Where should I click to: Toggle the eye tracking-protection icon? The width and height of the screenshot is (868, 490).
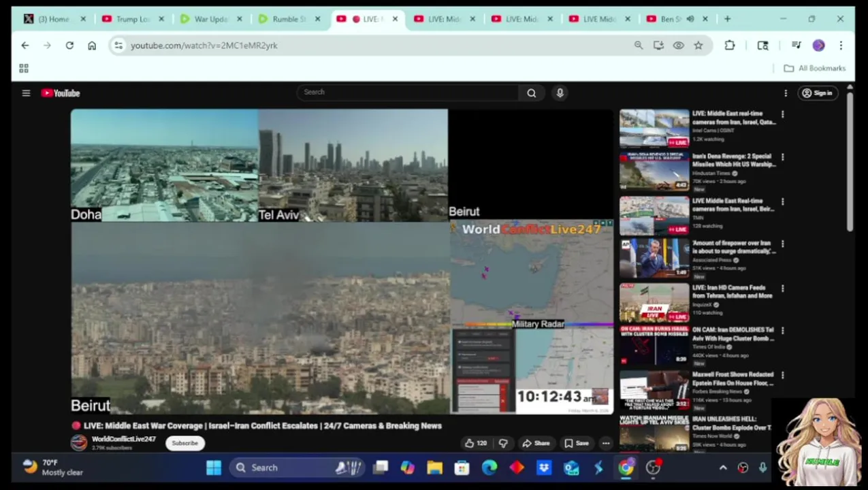pos(679,46)
